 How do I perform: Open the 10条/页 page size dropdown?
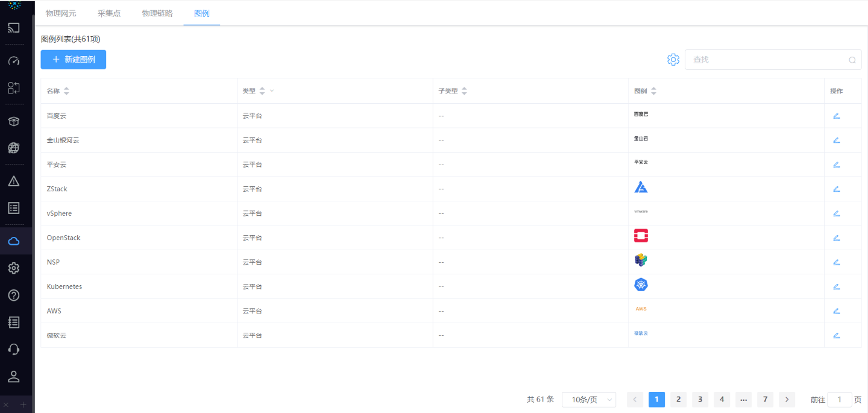click(x=588, y=399)
